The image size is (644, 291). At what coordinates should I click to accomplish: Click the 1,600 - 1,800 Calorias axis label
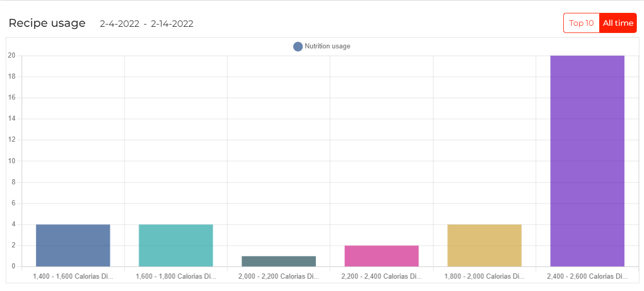[176, 277]
